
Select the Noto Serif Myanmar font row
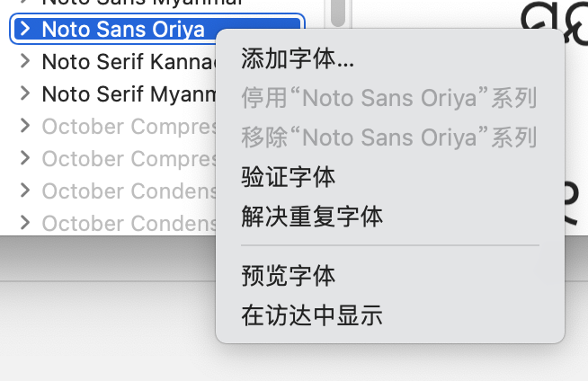tap(126, 93)
